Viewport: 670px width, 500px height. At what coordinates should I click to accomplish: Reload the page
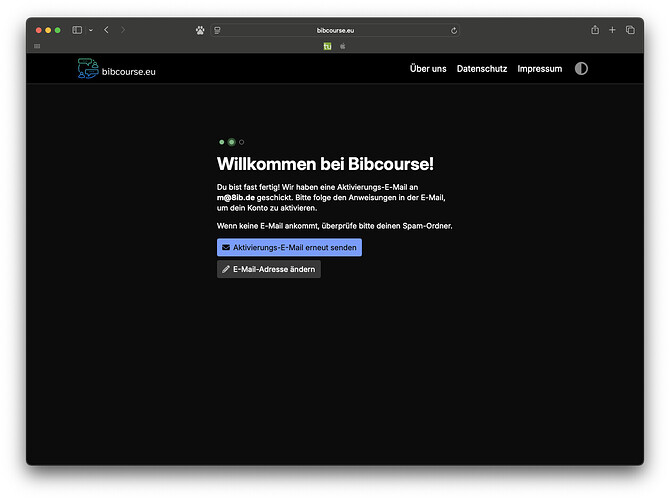454,30
